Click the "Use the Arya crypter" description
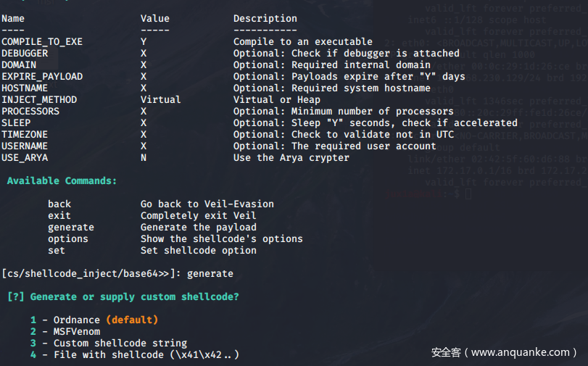 291,158
